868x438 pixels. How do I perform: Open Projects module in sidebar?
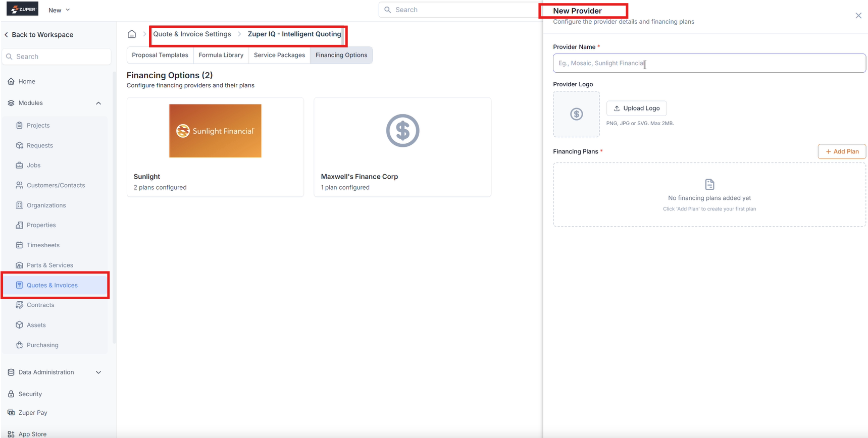pyautogui.click(x=38, y=125)
